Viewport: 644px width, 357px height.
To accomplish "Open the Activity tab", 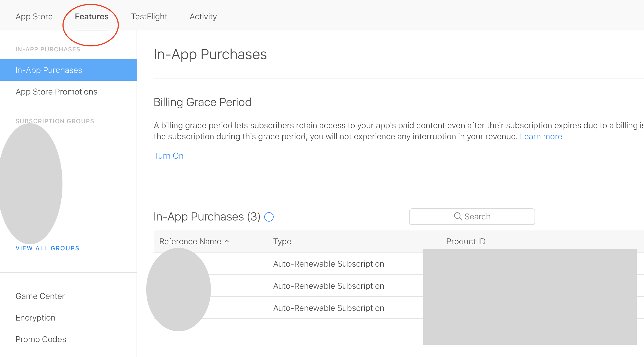I will [x=203, y=17].
